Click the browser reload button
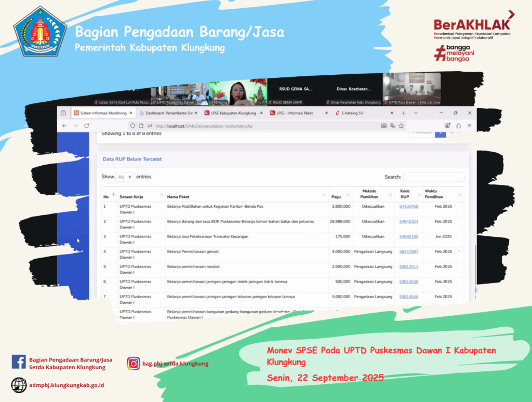 (x=87, y=126)
